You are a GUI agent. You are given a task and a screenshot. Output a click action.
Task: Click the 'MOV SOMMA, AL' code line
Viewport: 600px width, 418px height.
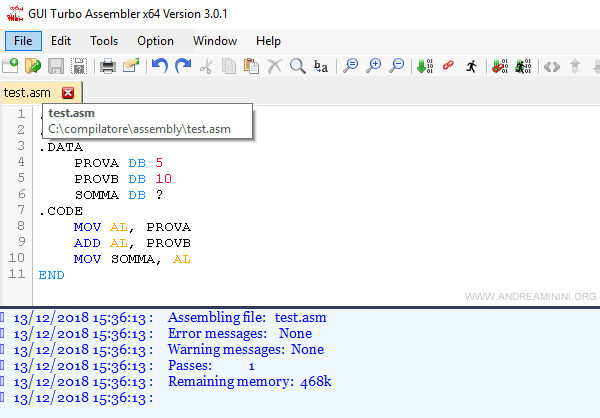click(131, 259)
